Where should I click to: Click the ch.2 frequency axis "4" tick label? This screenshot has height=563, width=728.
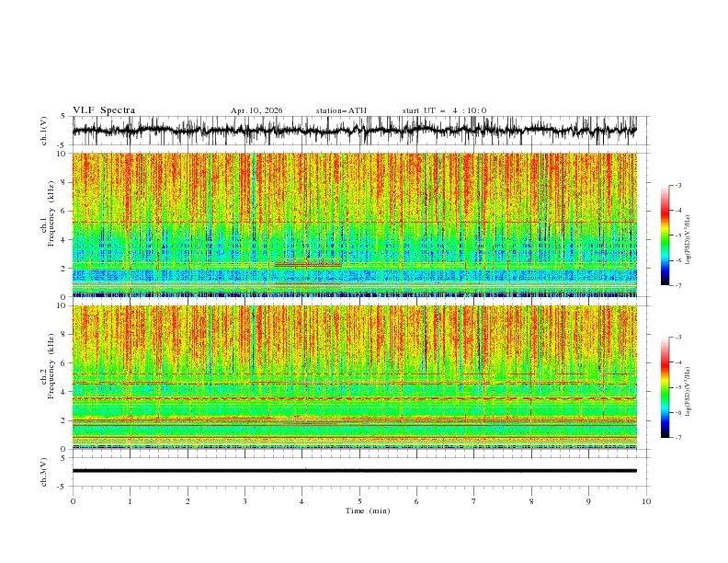click(x=64, y=392)
